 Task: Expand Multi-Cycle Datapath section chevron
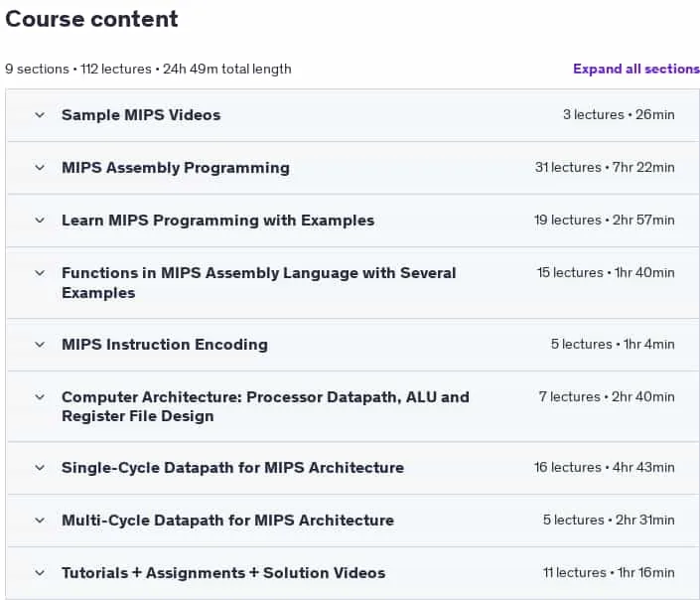40,521
